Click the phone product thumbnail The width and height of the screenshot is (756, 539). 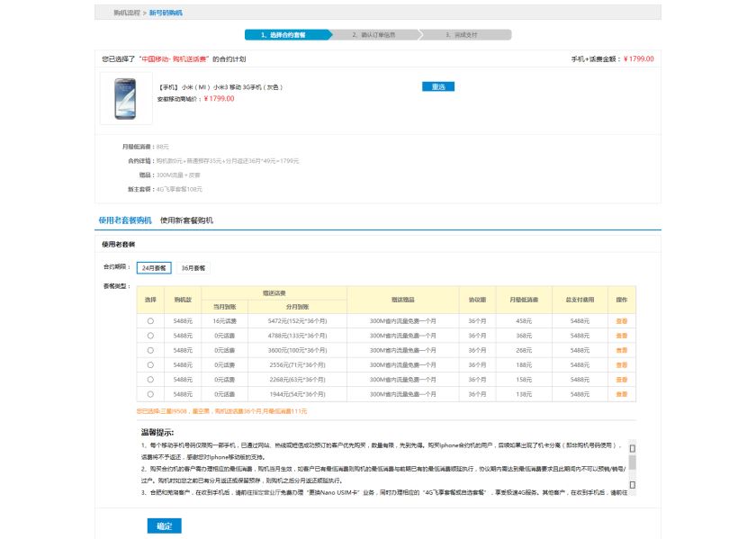click(x=126, y=99)
